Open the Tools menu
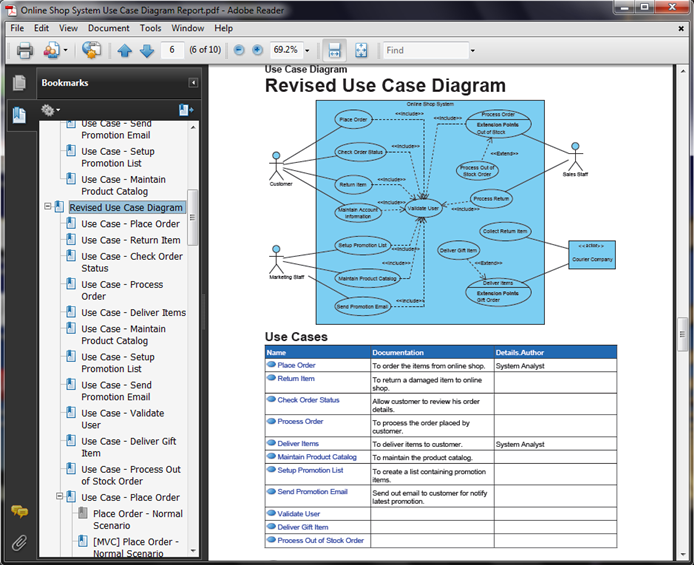The height and width of the screenshot is (565, 694). tap(150, 28)
